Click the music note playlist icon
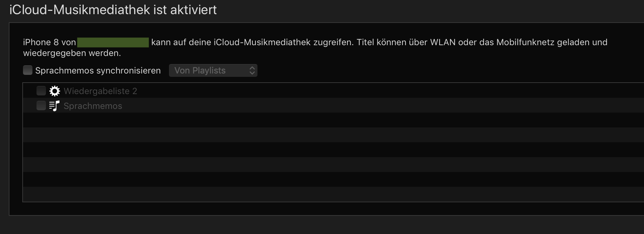 [x=54, y=106]
